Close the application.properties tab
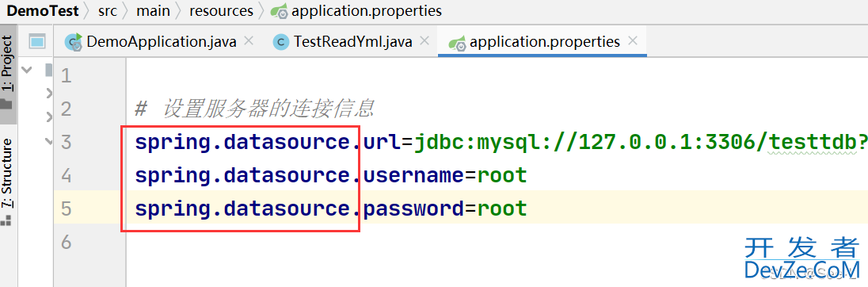 tap(633, 41)
